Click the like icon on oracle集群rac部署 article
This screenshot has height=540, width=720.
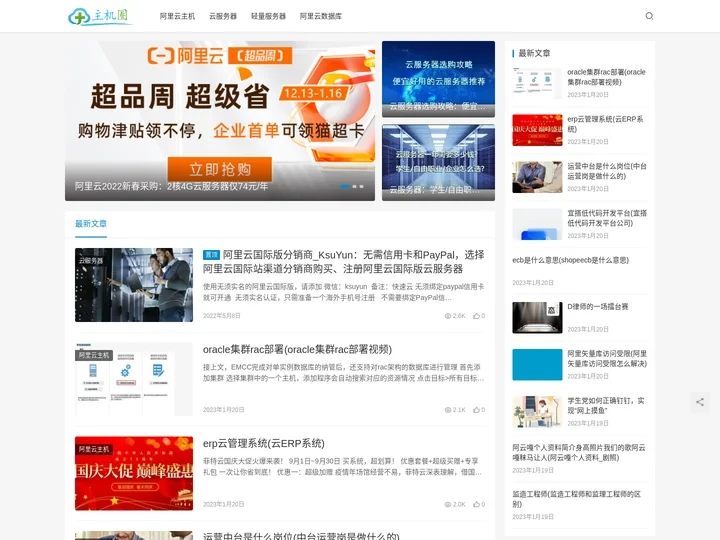coord(477,410)
